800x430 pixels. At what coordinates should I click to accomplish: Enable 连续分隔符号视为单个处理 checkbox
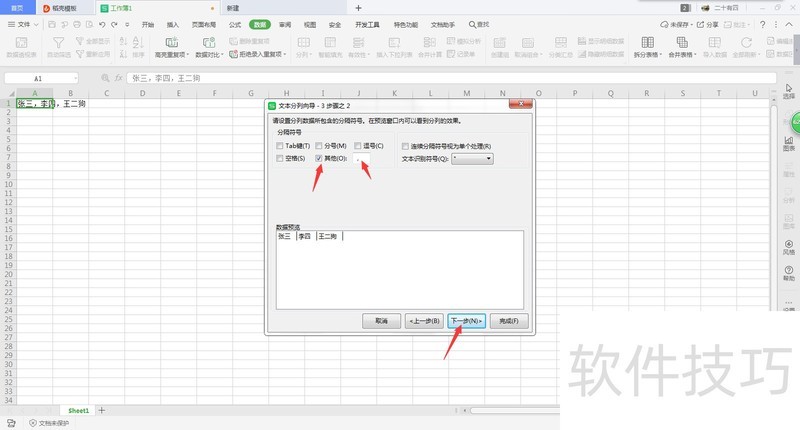pos(405,146)
